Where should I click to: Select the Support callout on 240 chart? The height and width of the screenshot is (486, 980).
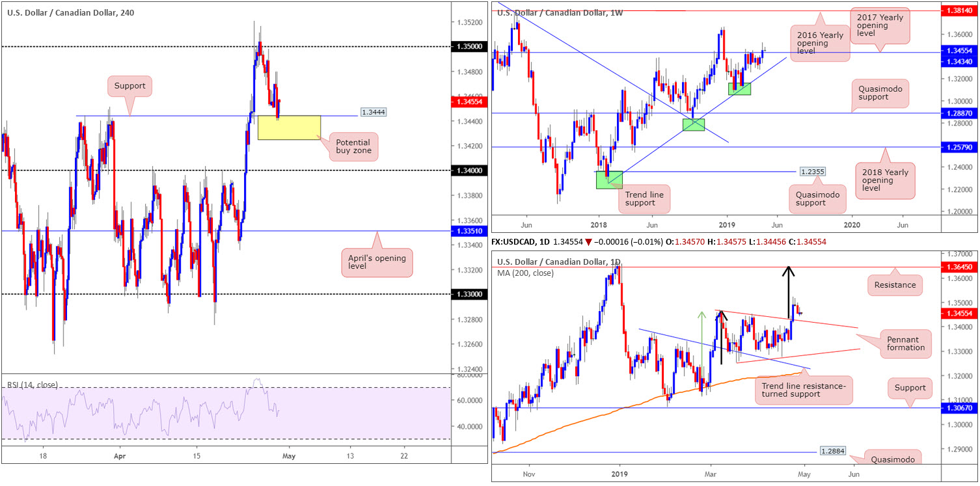(131, 86)
